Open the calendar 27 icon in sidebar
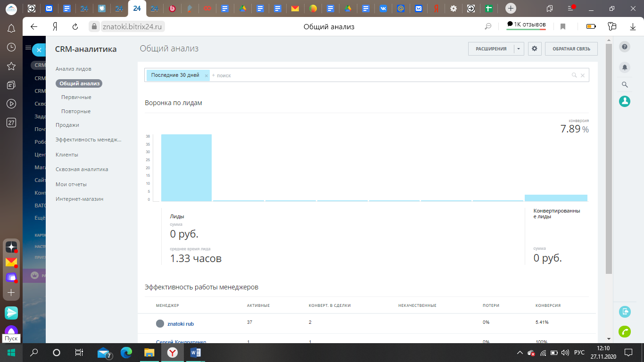The width and height of the screenshot is (644, 362). [x=11, y=123]
